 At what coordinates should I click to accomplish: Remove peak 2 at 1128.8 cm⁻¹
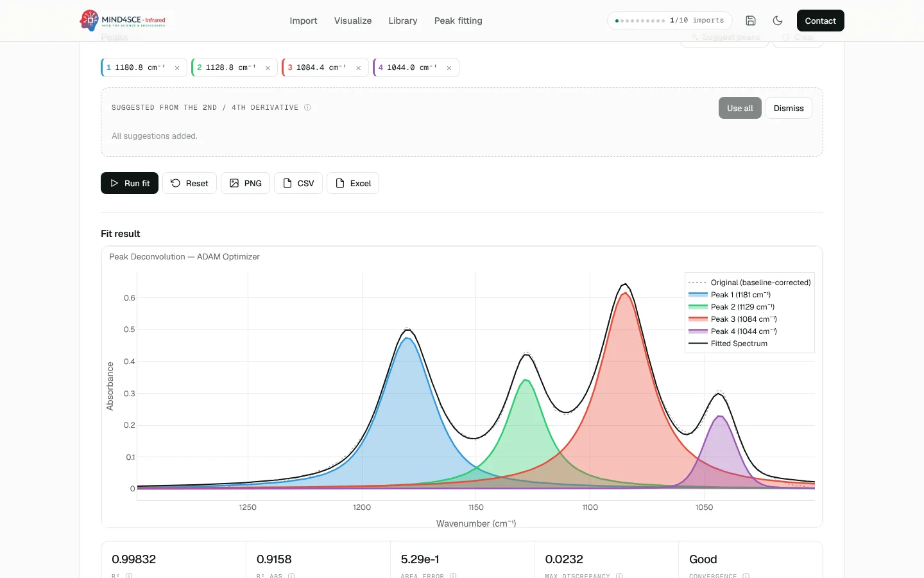coord(268,68)
